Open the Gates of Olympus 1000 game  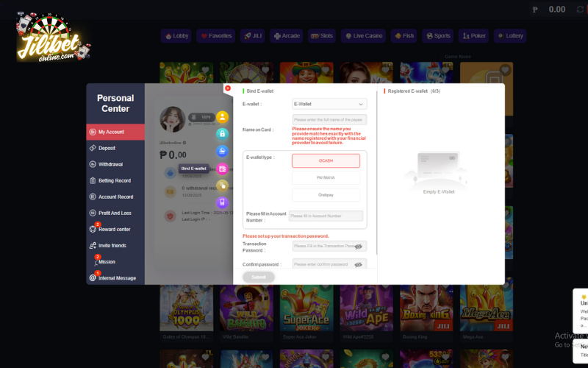[187, 308]
